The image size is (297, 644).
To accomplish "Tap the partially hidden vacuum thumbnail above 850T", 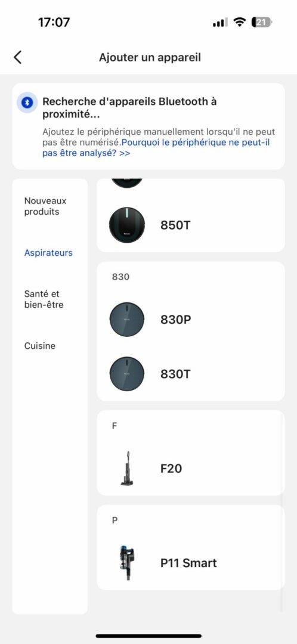I will click(x=127, y=183).
